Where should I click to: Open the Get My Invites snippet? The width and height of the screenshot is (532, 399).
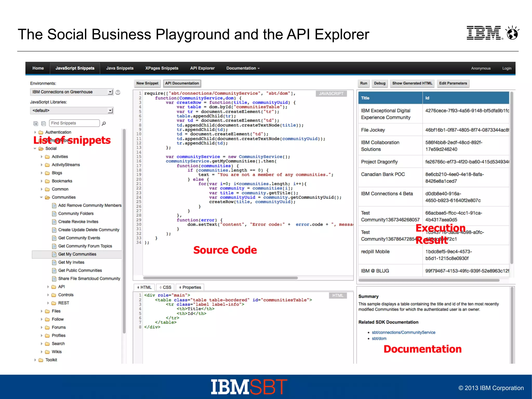[71, 263]
